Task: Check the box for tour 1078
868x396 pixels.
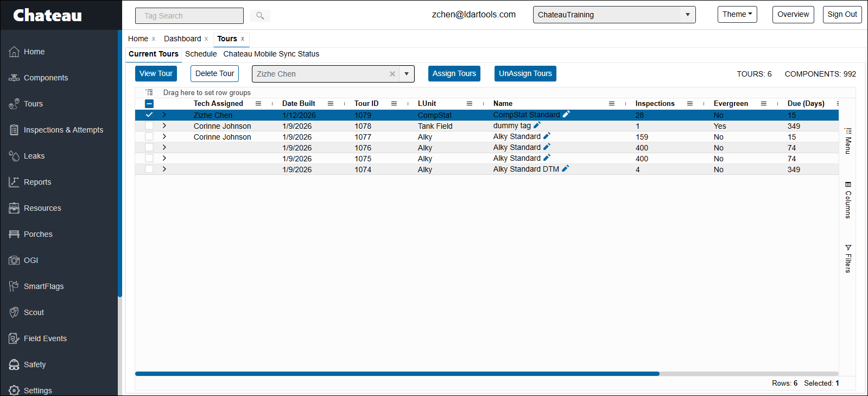Action: click(x=149, y=125)
